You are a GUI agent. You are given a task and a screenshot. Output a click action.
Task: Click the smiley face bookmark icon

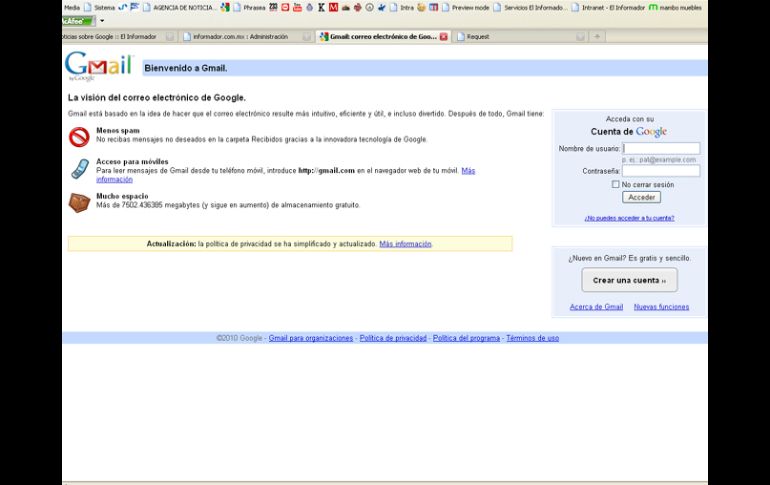(x=421, y=7)
